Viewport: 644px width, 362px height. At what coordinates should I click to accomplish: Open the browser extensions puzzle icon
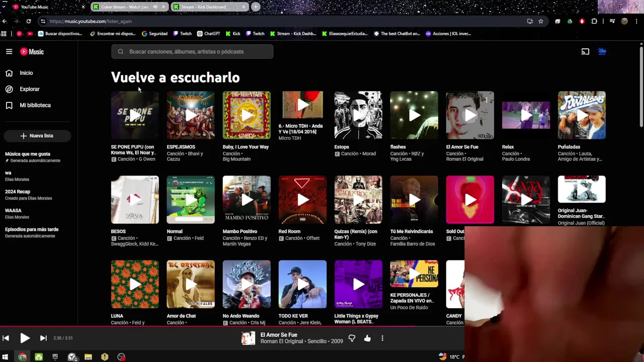point(594,21)
